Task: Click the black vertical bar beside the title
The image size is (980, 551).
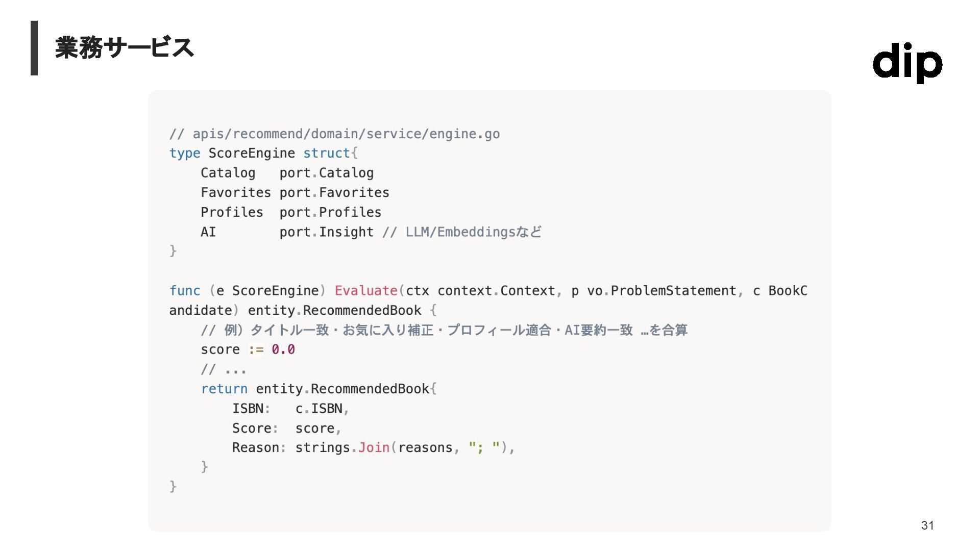Action: coord(34,48)
